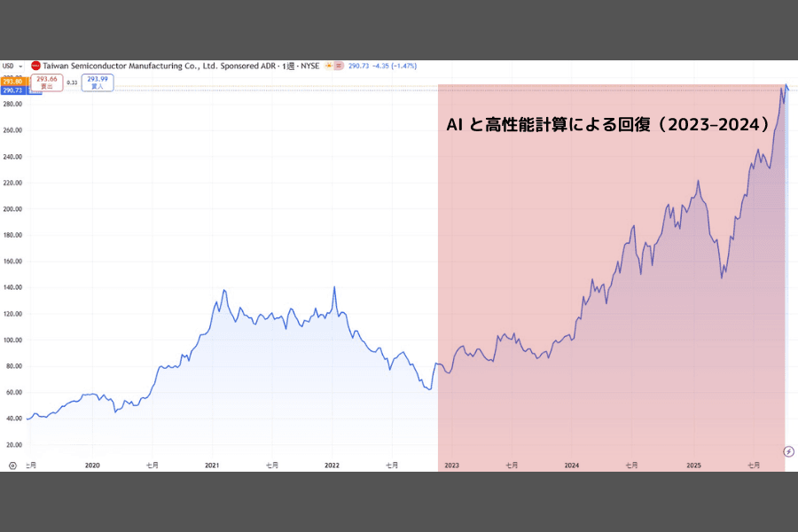
Task: Click the NYSE exchange label in header
Action: pyautogui.click(x=310, y=66)
